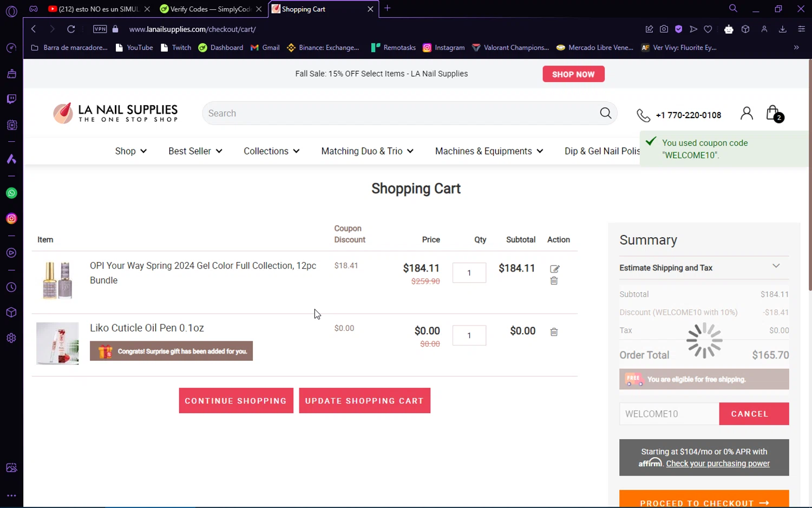Click the WELCOME10 coupon code field
Image resolution: width=812 pixels, height=508 pixels.
[669, 414]
